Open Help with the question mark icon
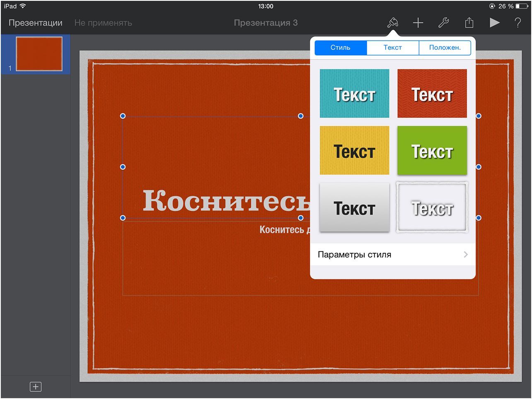This screenshot has height=399, width=532. (x=517, y=23)
